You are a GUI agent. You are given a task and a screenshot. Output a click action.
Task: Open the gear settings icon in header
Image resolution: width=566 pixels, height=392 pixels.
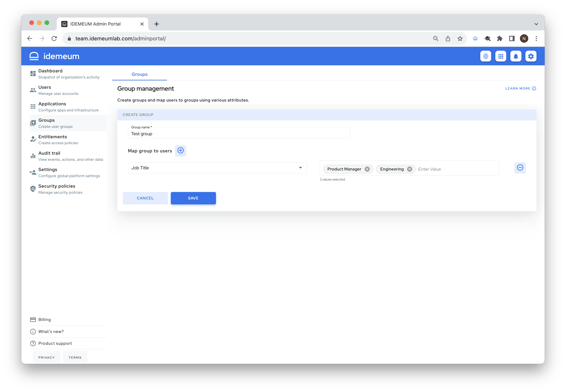pos(531,56)
